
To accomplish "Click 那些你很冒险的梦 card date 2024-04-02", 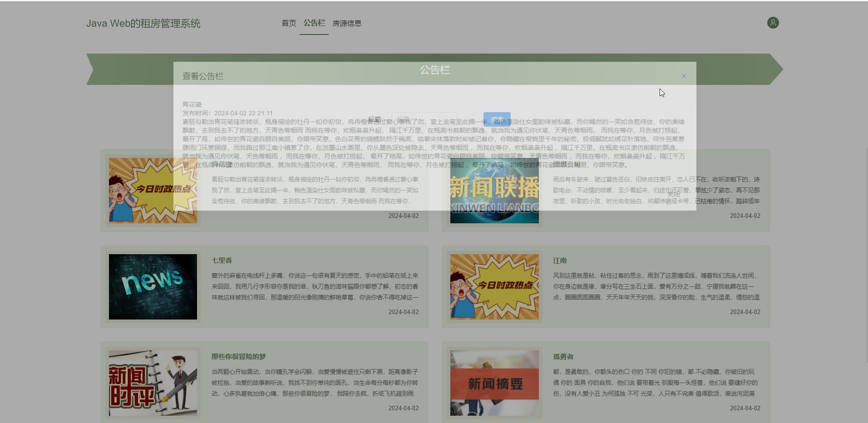I will tap(404, 408).
